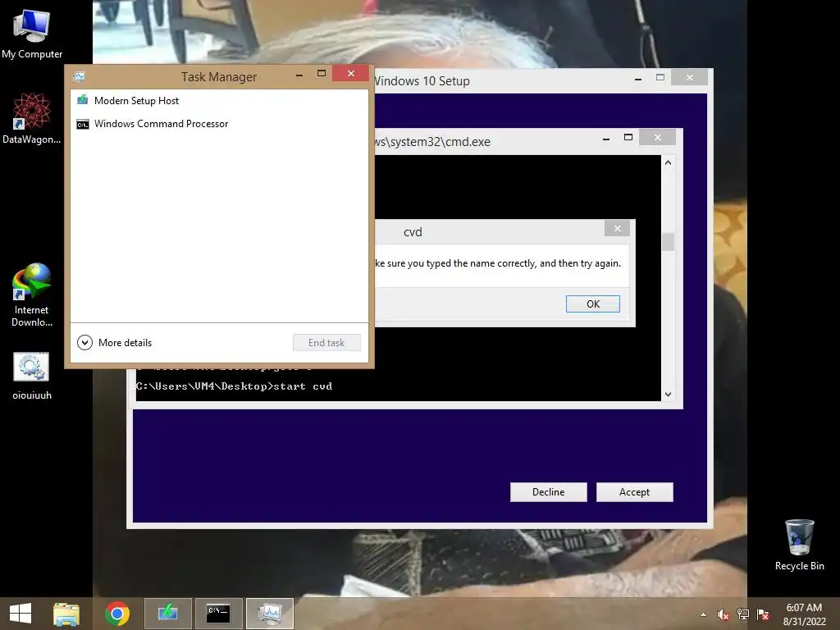Viewport: 840px width, 630px height.
Task: Open the Recycle Bin icon
Action: [799, 545]
